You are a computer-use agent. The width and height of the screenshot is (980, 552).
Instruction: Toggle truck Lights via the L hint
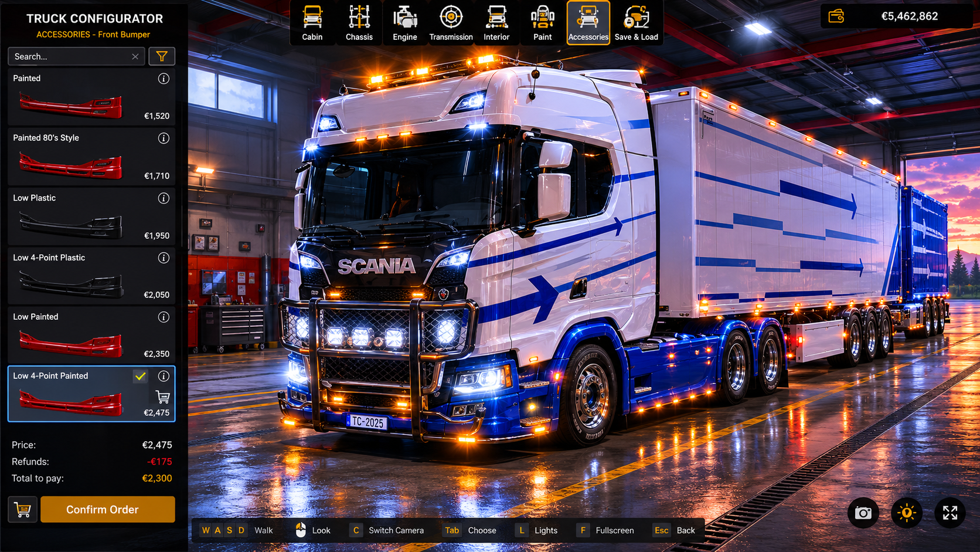coord(536,530)
